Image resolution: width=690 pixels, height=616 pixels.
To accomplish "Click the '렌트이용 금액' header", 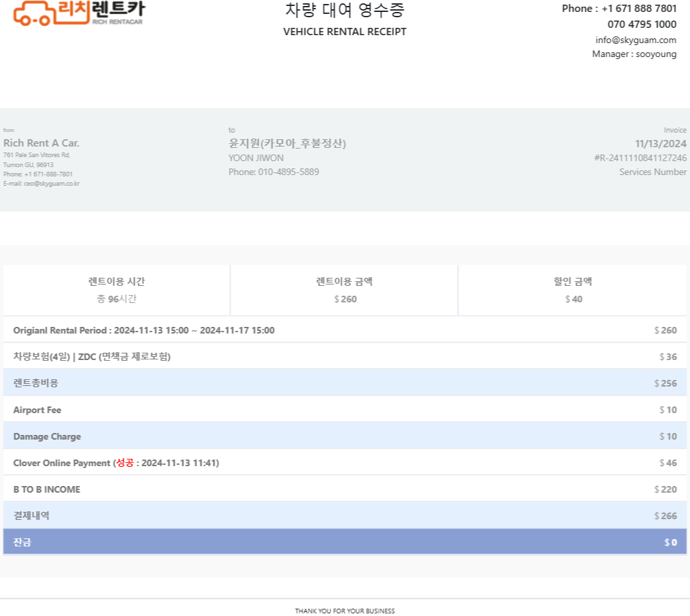I will [x=344, y=281].
